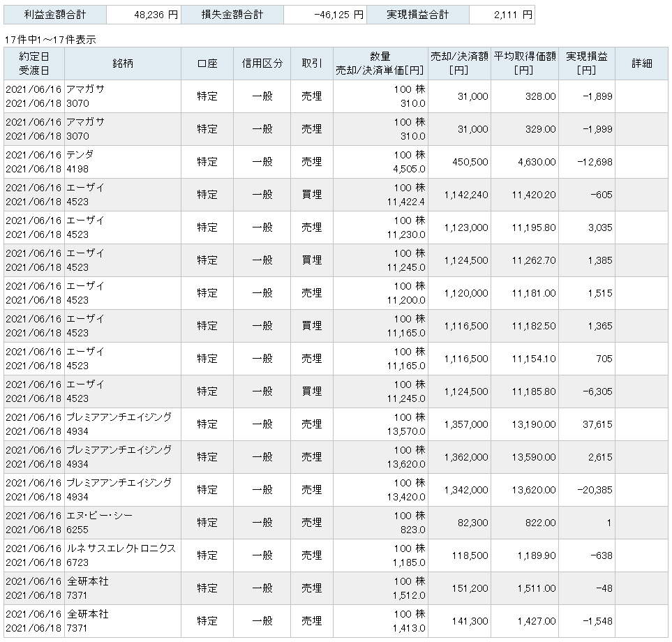The height and width of the screenshot is (642, 672).
Task: Click the 1,515 realized profit value
Action: [x=600, y=293]
